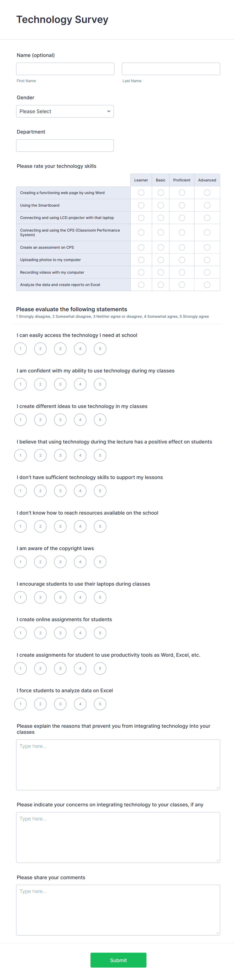
Task: Choose 3 for confidence using technology in classes
Action: (60, 384)
